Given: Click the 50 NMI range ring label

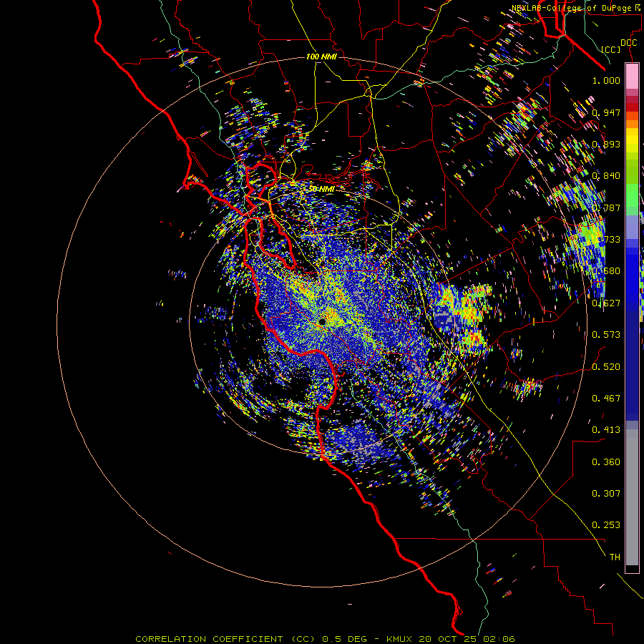Looking at the screenshot, I should pyautogui.click(x=321, y=189).
